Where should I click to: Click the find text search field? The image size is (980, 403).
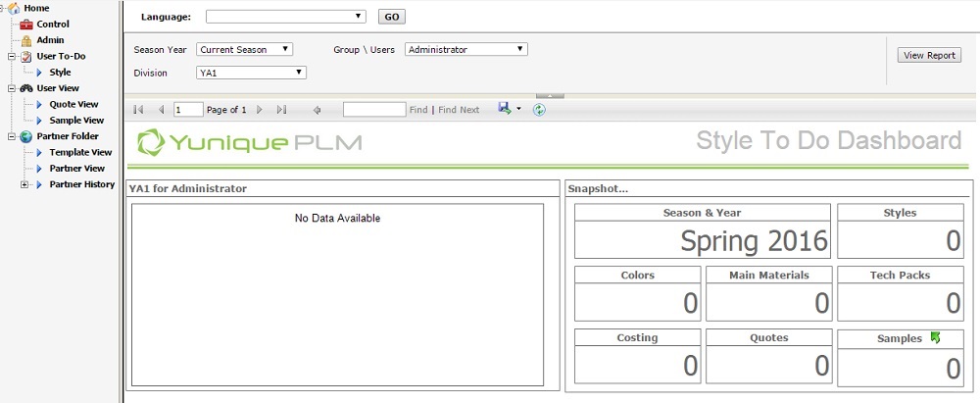[374, 110]
